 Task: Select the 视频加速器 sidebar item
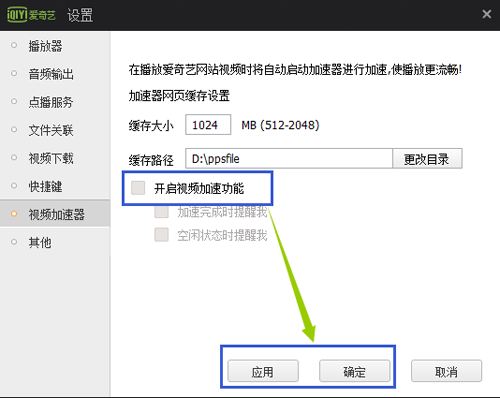pyautogui.click(x=56, y=214)
